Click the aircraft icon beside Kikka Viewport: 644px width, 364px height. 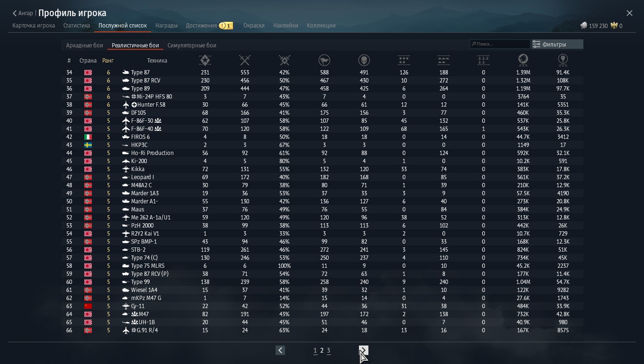click(x=125, y=169)
